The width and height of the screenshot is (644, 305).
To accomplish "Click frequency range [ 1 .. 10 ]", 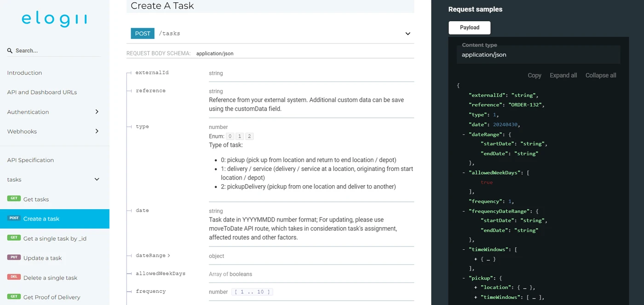I will click(252, 292).
